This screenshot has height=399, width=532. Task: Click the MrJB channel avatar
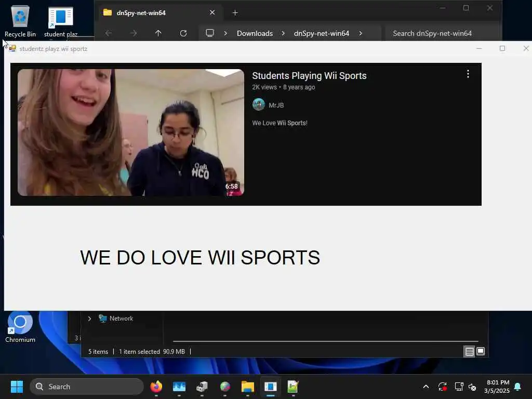coord(259,104)
